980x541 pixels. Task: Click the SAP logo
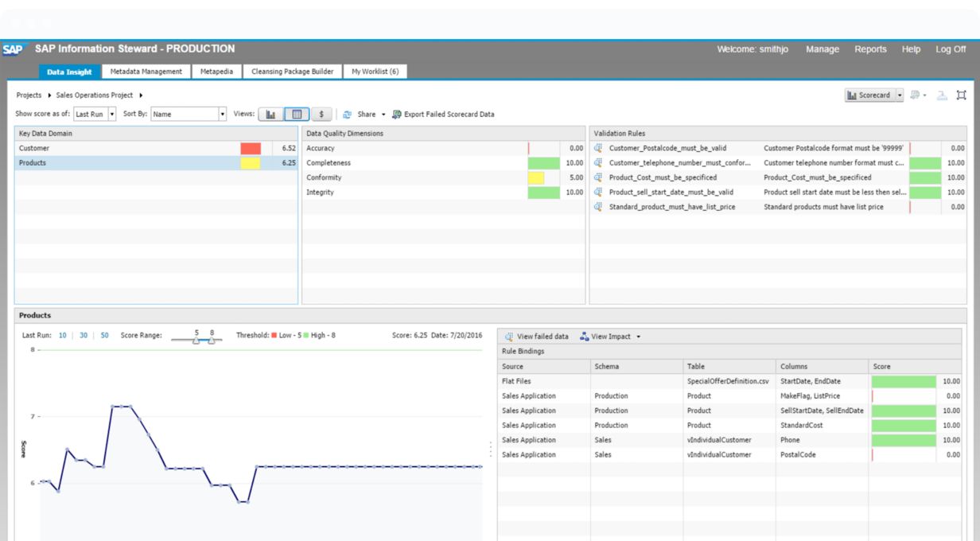(x=12, y=49)
